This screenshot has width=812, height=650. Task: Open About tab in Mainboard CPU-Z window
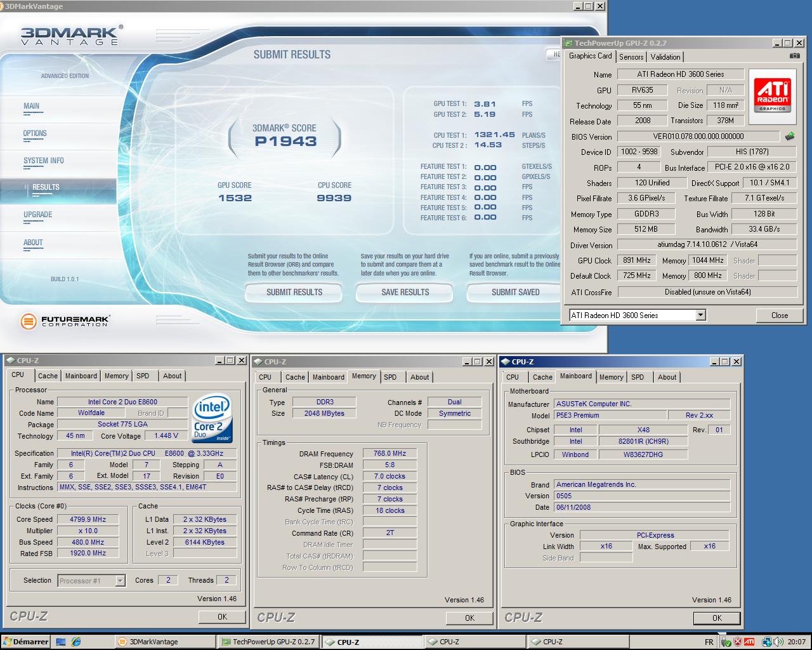click(667, 377)
